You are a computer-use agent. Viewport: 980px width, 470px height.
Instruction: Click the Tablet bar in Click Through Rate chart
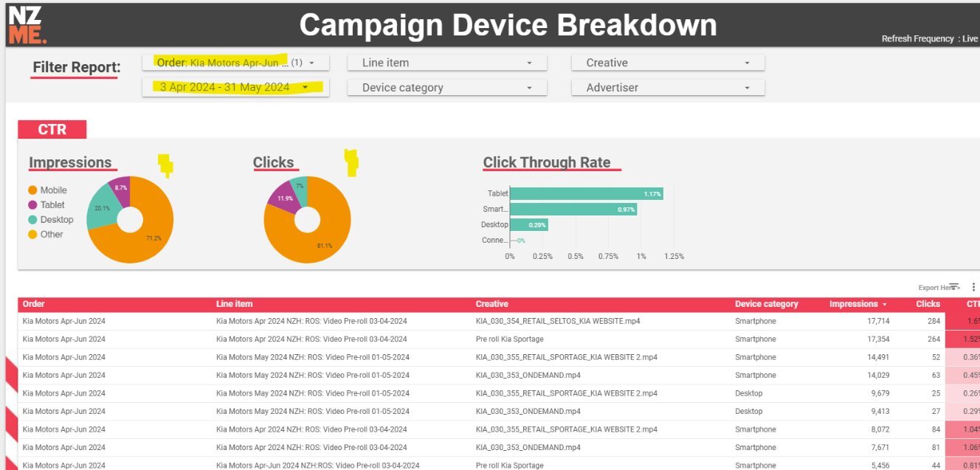[x=586, y=193]
